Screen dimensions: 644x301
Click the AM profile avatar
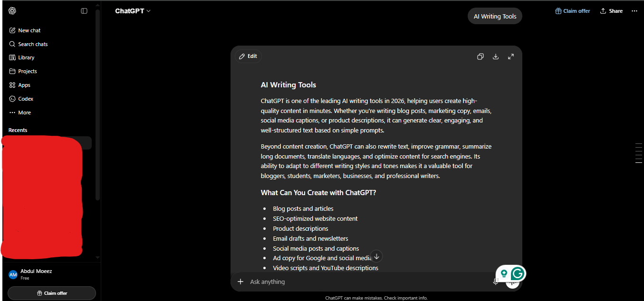13,274
